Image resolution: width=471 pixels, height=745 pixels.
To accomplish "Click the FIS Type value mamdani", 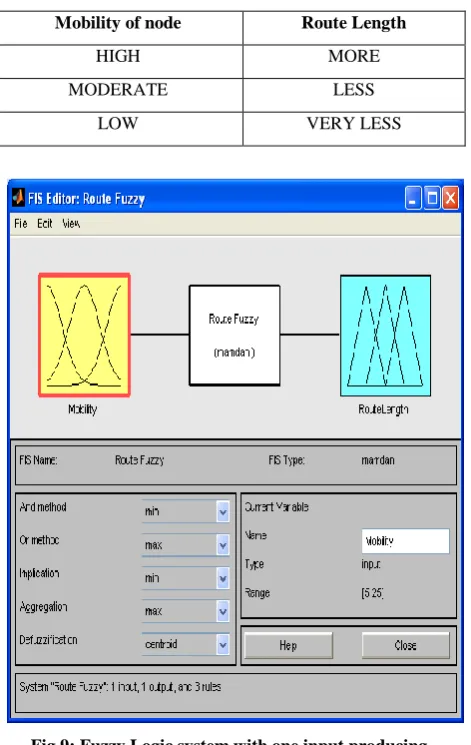I will tap(378, 460).
